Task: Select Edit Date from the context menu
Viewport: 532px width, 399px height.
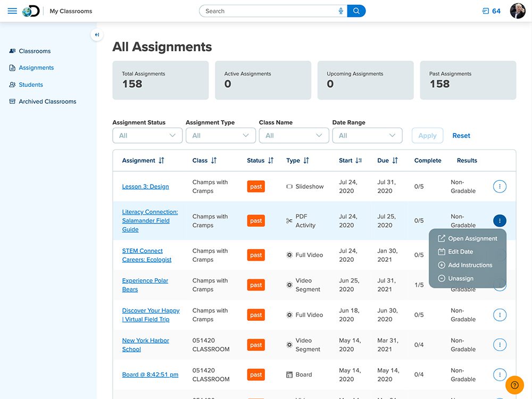Action: pos(460,252)
